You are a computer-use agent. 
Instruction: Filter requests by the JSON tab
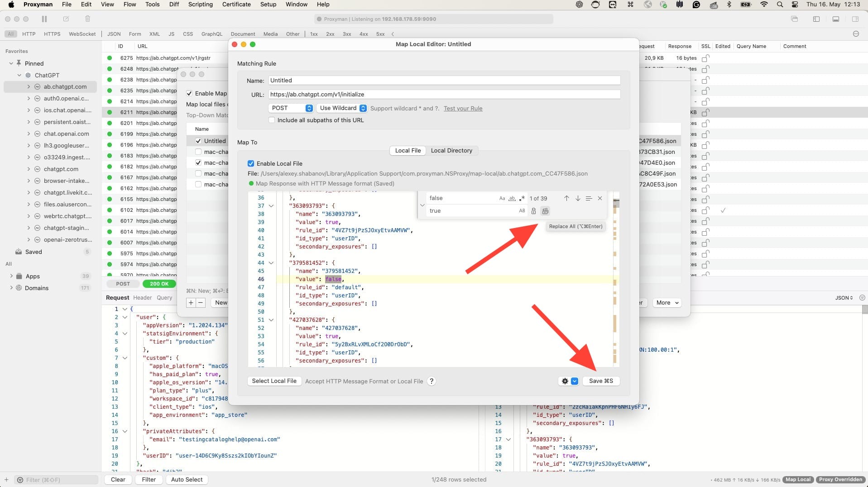(x=114, y=34)
